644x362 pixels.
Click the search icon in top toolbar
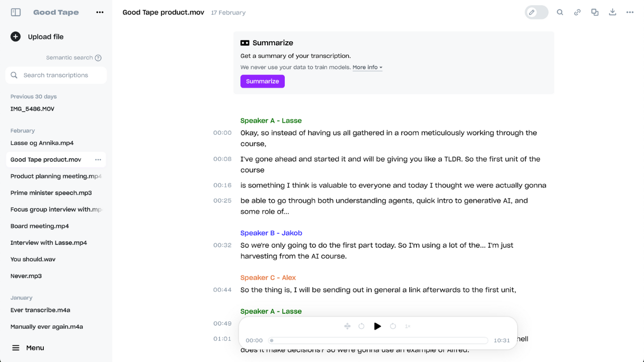[560, 13]
